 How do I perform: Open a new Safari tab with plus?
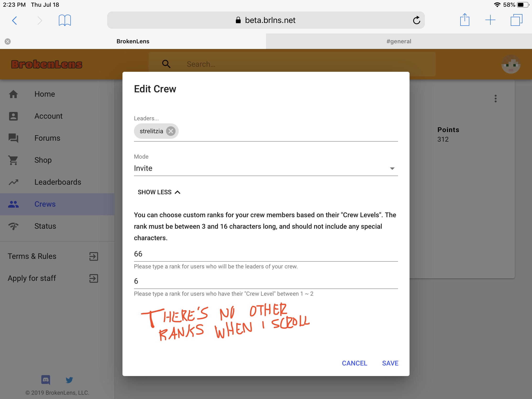(x=490, y=20)
